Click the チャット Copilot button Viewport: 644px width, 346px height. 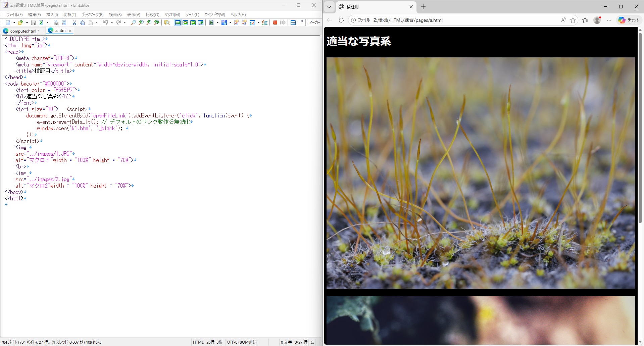[629, 20]
